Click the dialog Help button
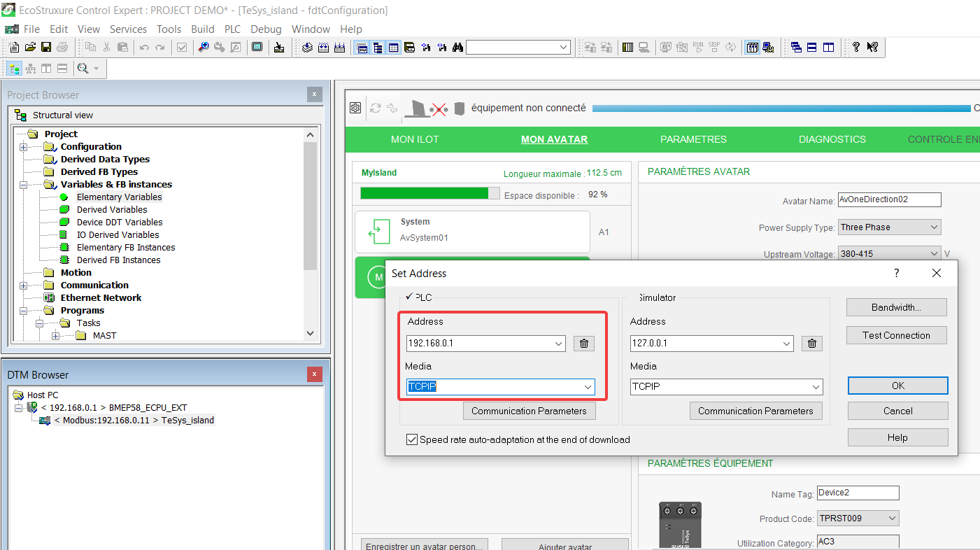The image size is (980, 550). [898, 437]
